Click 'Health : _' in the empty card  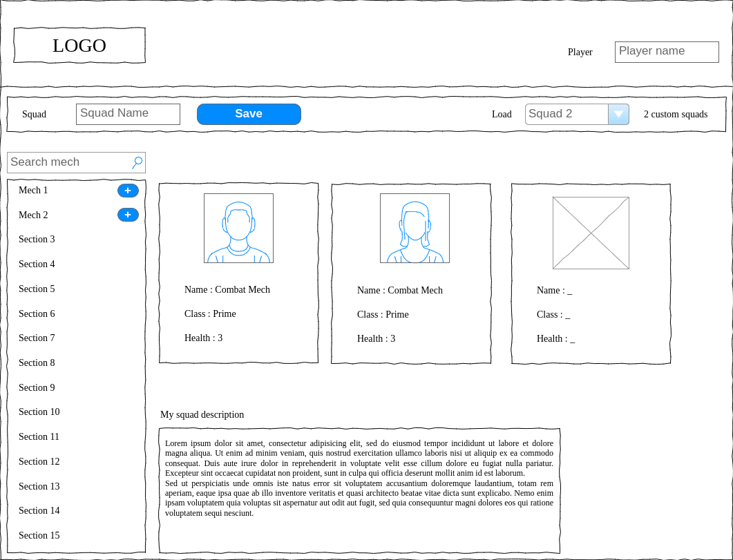pyautogui.click(x=556, y=338)
